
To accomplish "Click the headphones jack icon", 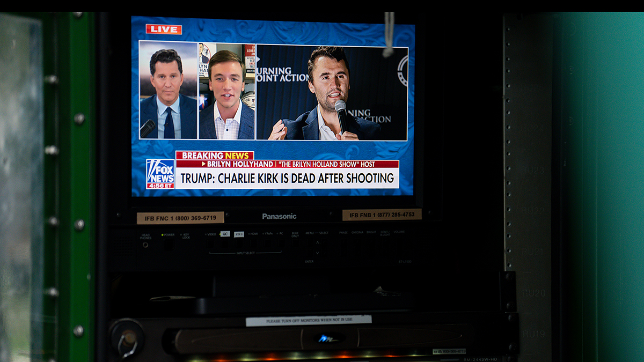I will (x=144, y=245).
